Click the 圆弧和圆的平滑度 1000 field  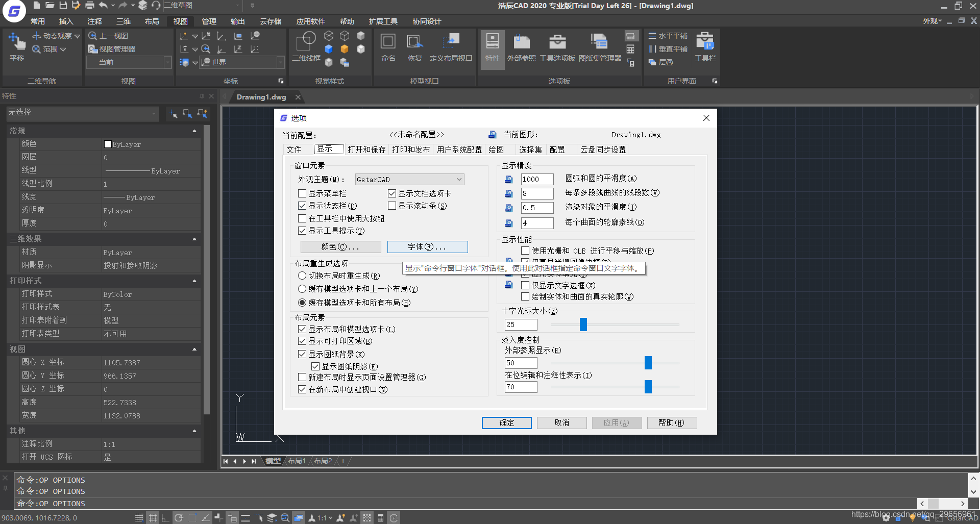point(537,179)
